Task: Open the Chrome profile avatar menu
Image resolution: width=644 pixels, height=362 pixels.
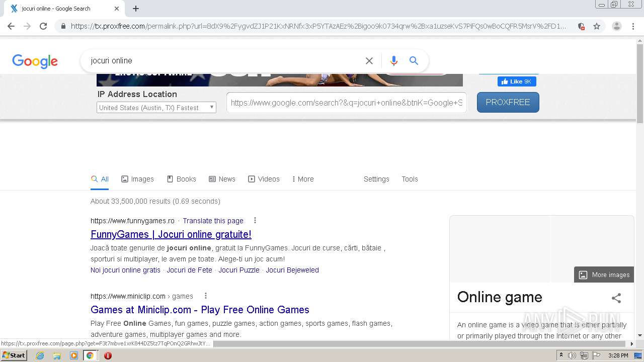Action: [x=617, y=26]
